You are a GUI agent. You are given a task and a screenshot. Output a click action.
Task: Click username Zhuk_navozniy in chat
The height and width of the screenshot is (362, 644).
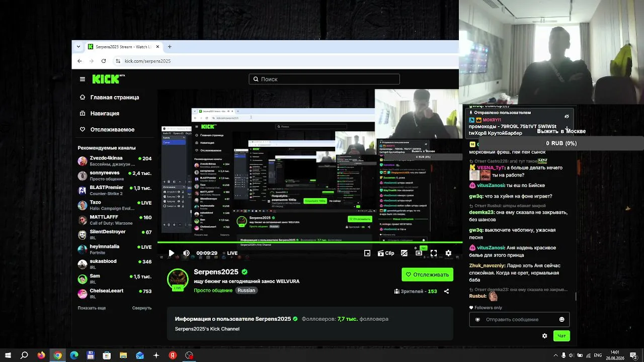point(486,265)
